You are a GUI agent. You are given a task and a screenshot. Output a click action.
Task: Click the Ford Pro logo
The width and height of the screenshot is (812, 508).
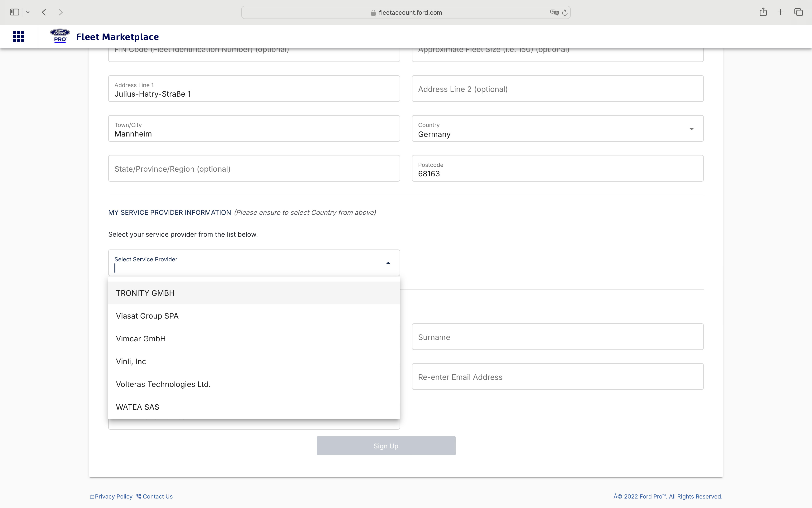click(60, 36)
